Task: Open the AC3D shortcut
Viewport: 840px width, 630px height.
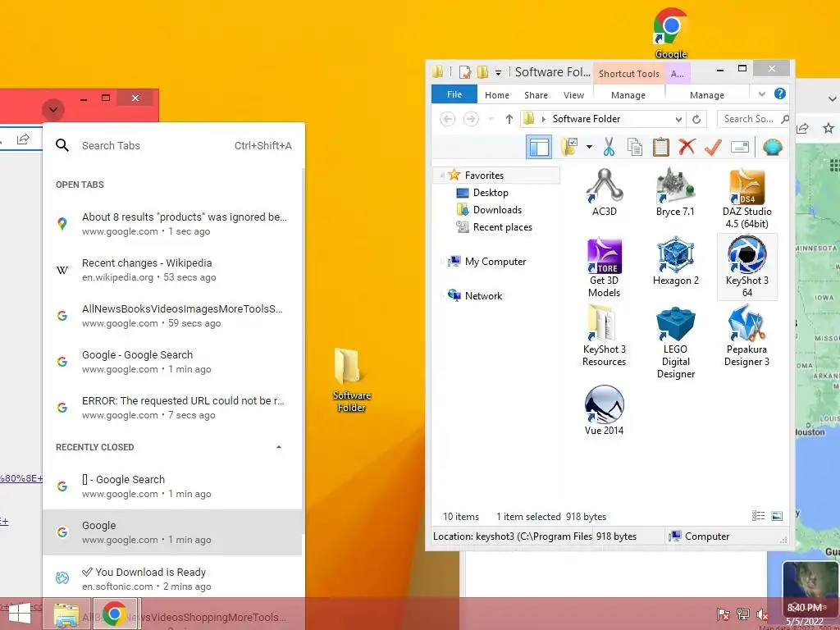Action: point(605,192)
